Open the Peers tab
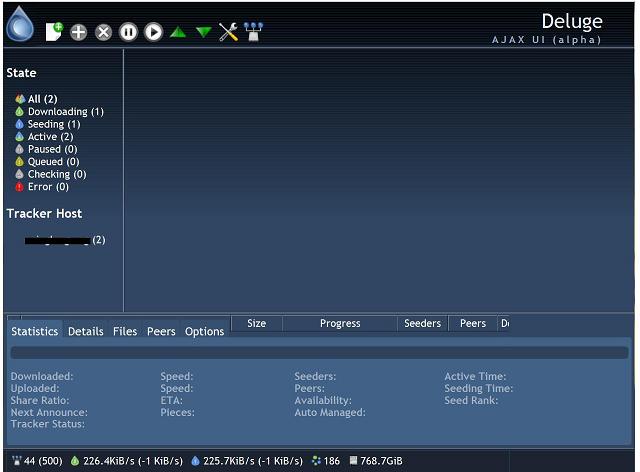 click(161, 331)
